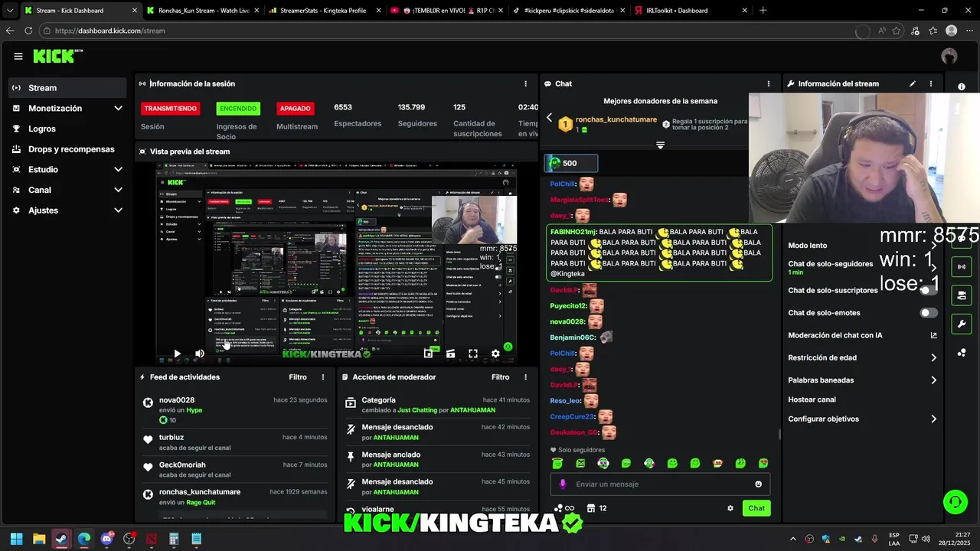
Task: Click the browser address bar URL
Action: coord(109,31)
